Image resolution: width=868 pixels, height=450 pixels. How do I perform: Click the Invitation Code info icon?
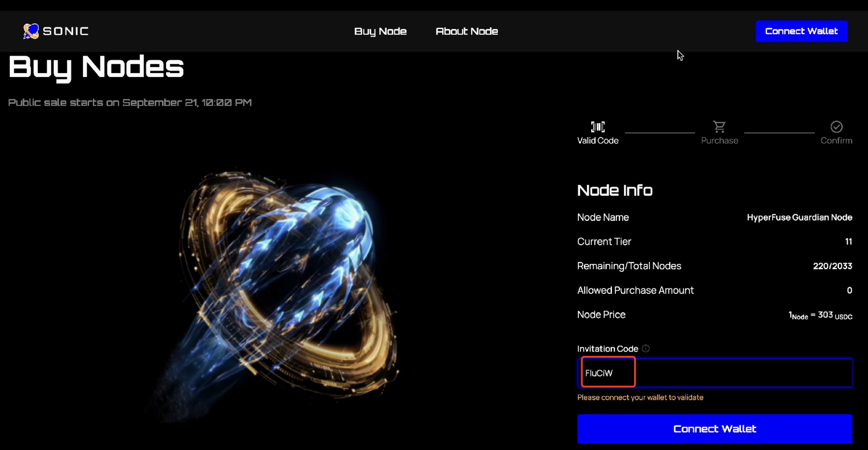tap(646, 349)
